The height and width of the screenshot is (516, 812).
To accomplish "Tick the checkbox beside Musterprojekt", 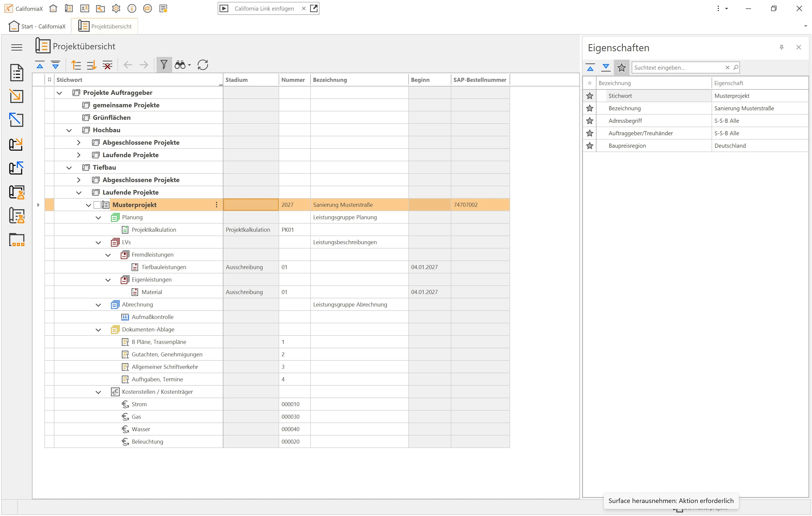I will 97,205.
